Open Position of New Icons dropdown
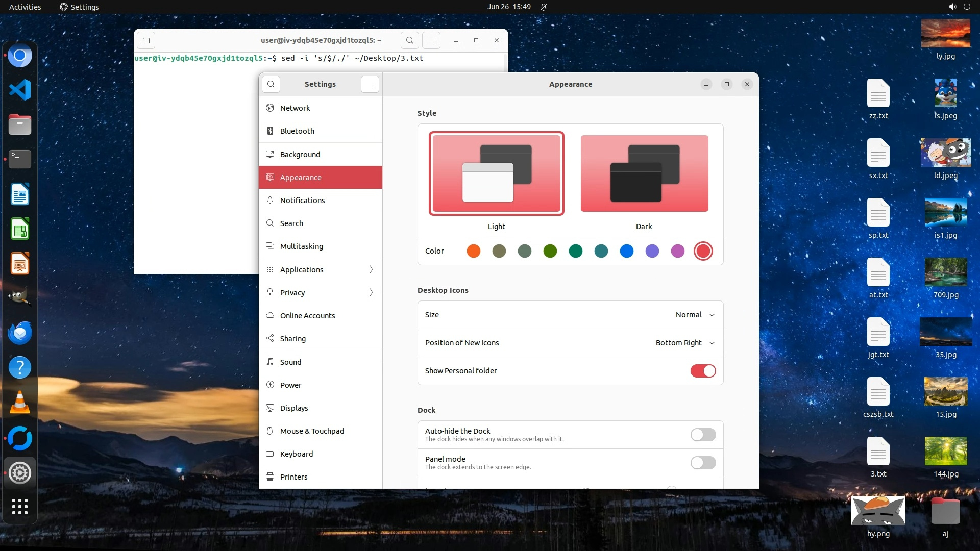980x551 pixels. [x=685, y=343]
